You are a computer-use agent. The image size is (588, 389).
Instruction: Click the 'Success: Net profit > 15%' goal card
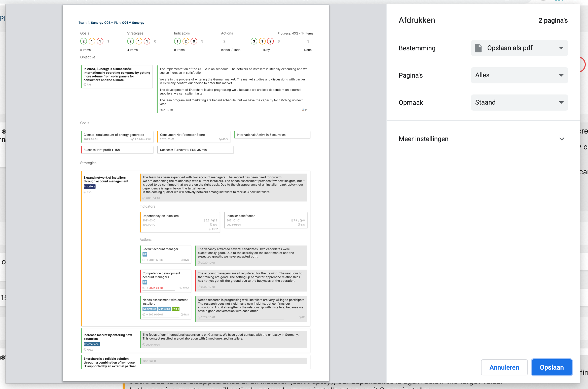point(117,150)
